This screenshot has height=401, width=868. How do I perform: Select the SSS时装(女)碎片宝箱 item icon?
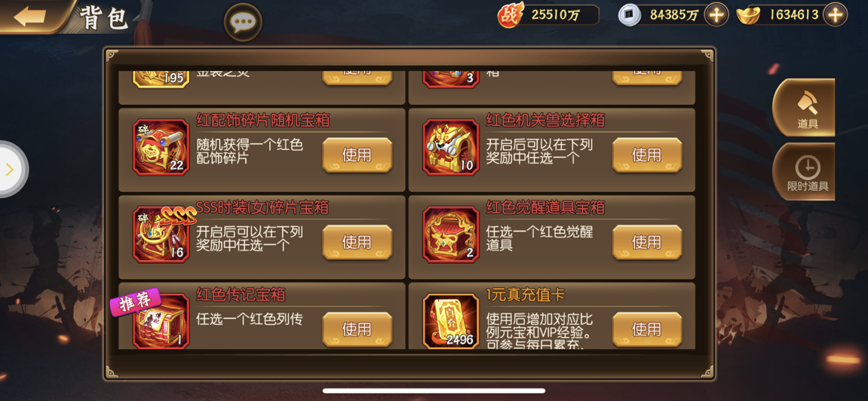(x=161, y=234)
